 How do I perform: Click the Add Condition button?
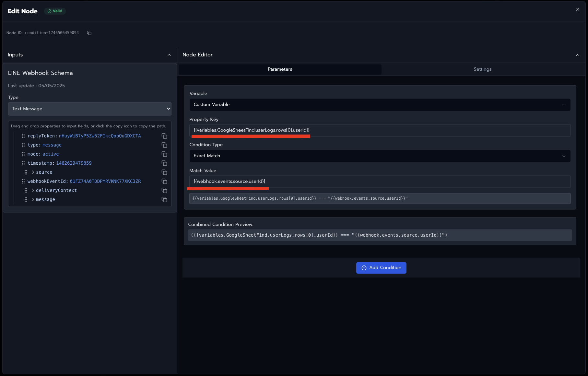(381, 268)
